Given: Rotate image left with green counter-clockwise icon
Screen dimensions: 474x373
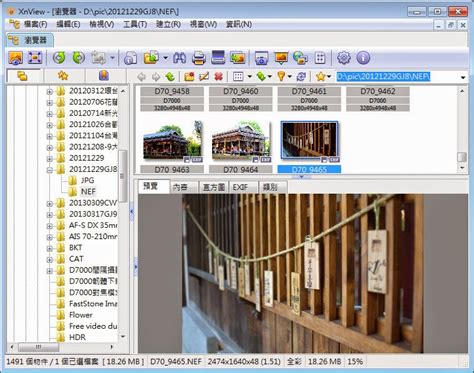Looking at the screenshot, I should click(x=59, y=58).
